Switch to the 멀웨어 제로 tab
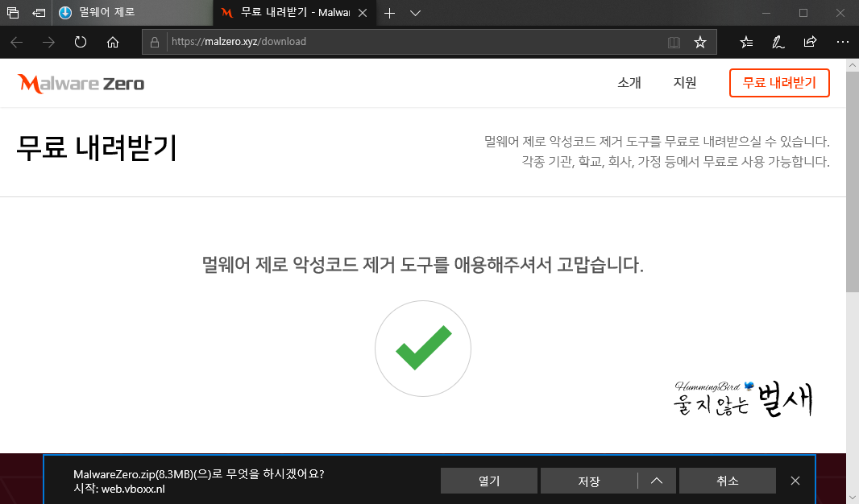 click(133, 13)
